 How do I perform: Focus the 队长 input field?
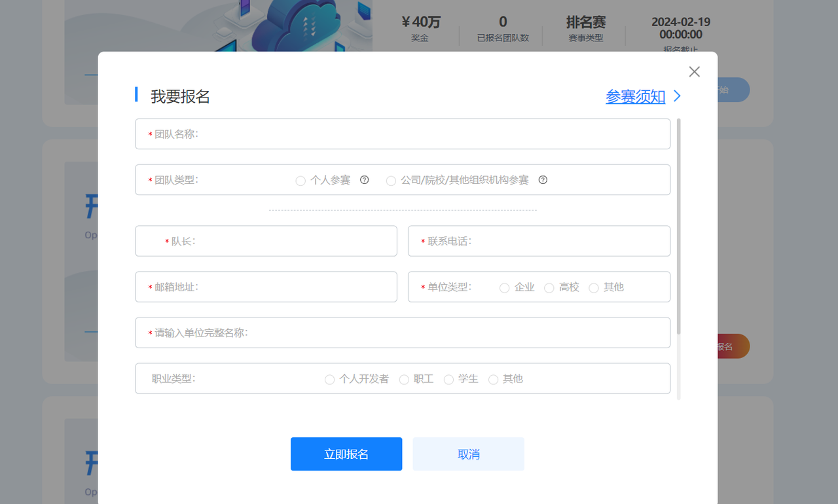pyautogui.click(x=266, y=242)
